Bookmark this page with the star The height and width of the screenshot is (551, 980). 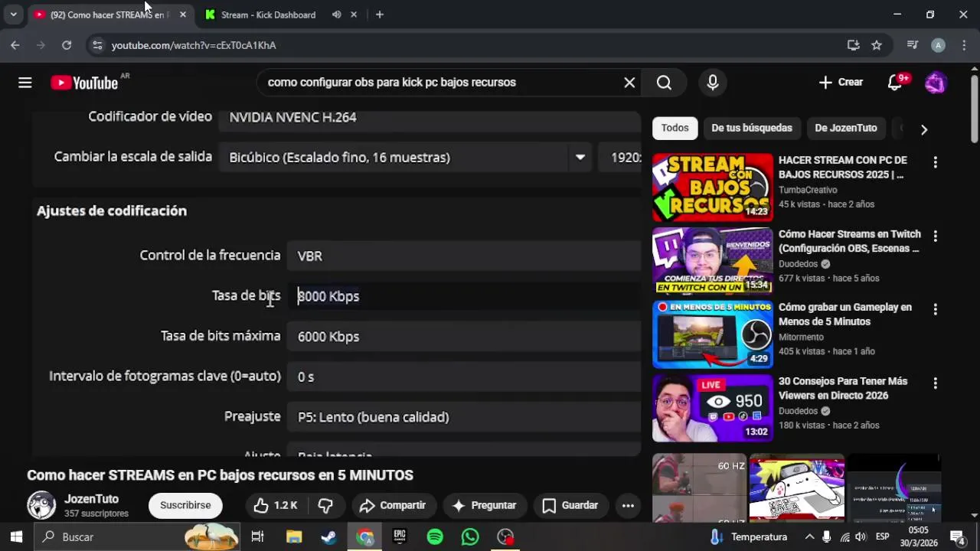[877, 45]
